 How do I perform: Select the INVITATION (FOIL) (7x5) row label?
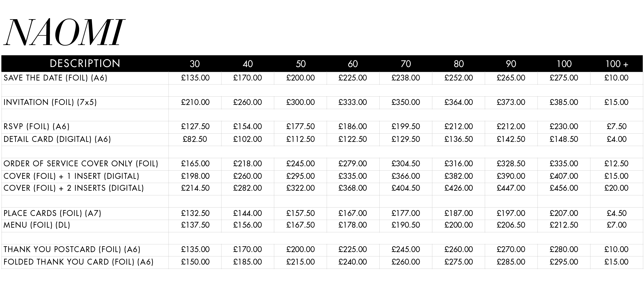point(50,102)
